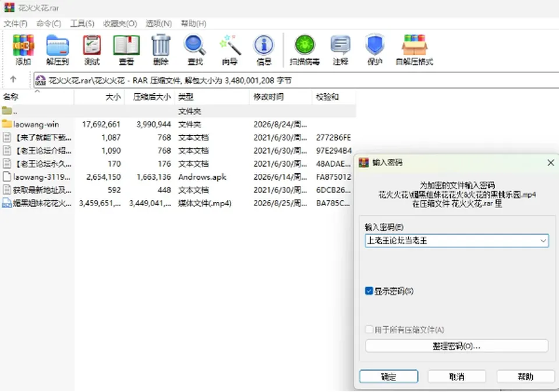Click the 自解压格式 (SFX) toolbar icon
Viewport: 559px width, 392px height.
[414, 49]
